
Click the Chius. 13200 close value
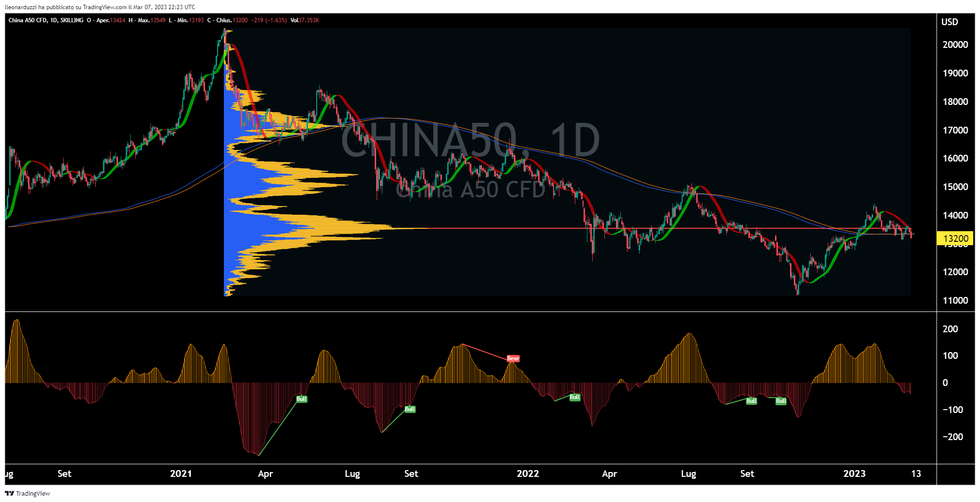[227, 20]
